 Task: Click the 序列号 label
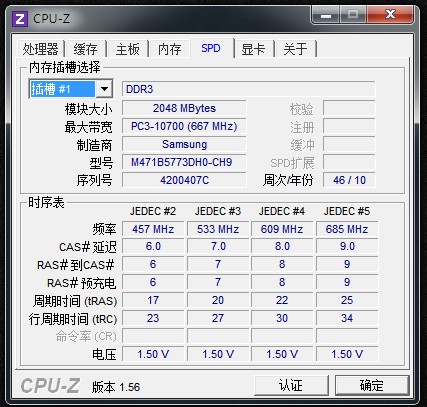[95, 180]
